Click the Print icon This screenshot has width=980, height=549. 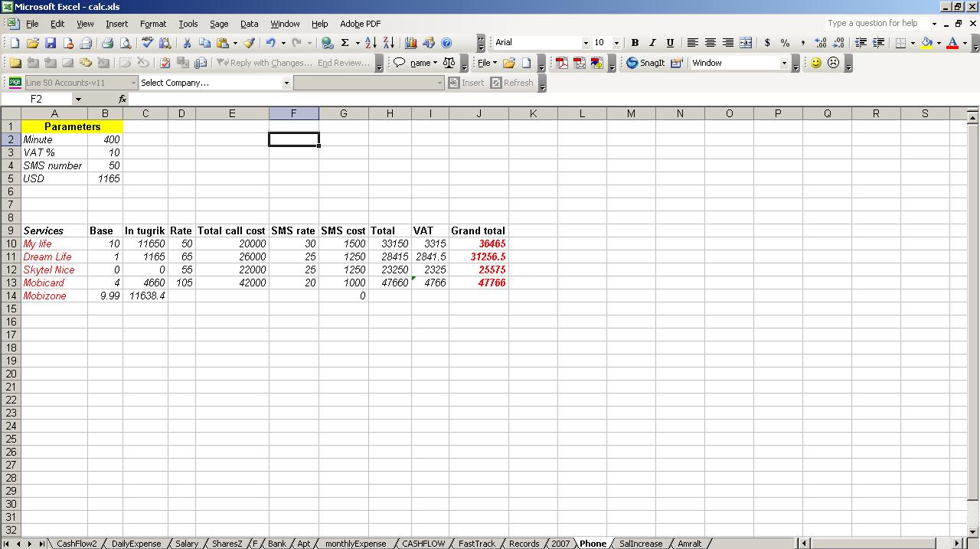coord(107,43)
